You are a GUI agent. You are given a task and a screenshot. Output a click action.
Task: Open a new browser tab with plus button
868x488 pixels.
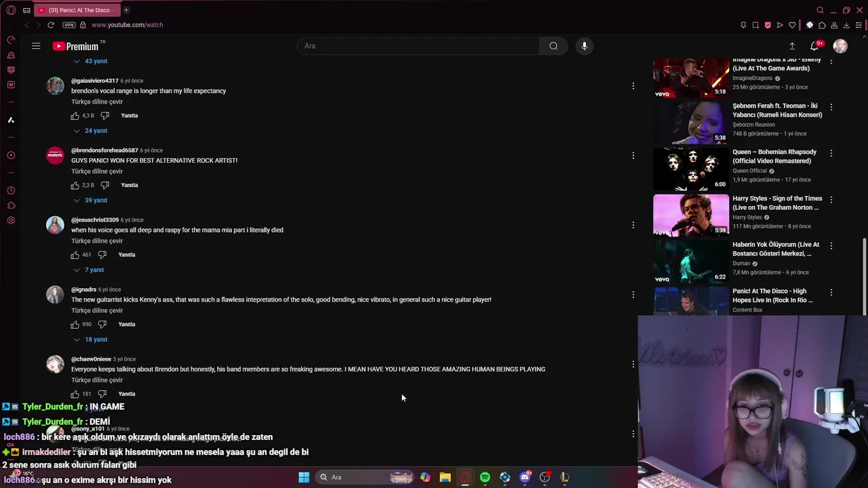point(126,10)
